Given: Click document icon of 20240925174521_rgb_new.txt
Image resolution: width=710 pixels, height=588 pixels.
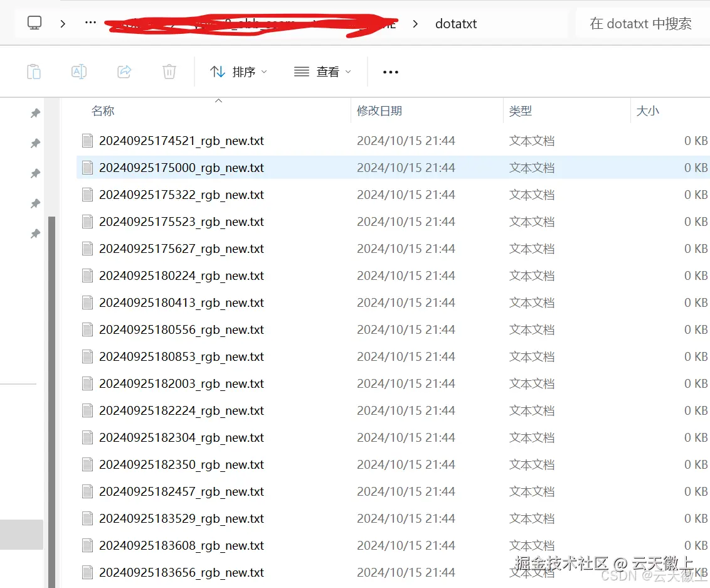Looking at the screenshot, I should (x=87, y=141).
